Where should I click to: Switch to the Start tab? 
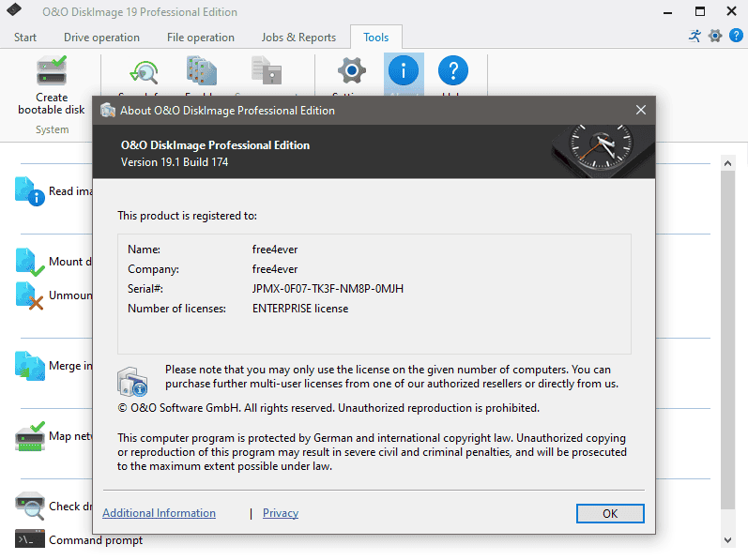pos(24,38)
